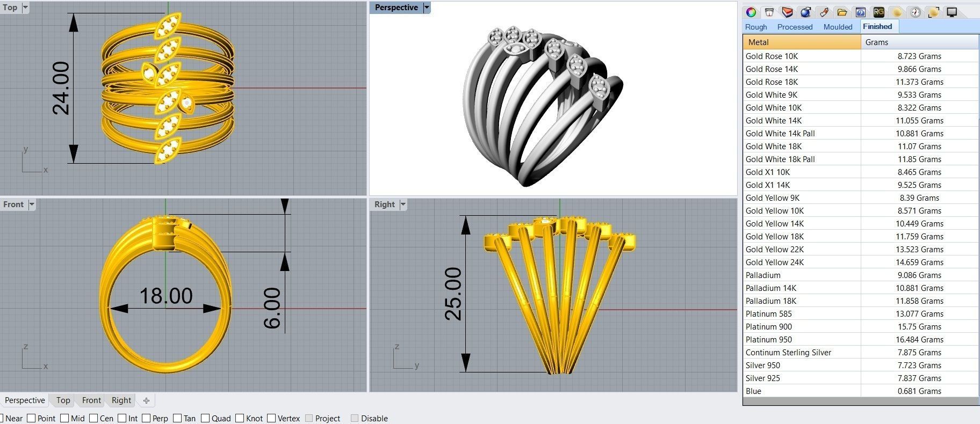Click the Top viewport title label
Image resolution: width=980 pixels, height=424 pixels.
[x=10, y=8]
